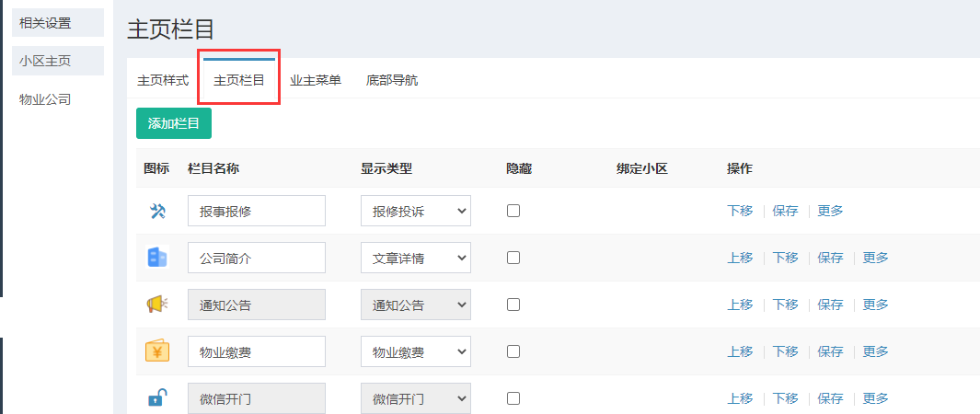Screen dimensions: 980x414
Task: Click the yellow wallet icon for 物业缴费
Action: (156, 351)
